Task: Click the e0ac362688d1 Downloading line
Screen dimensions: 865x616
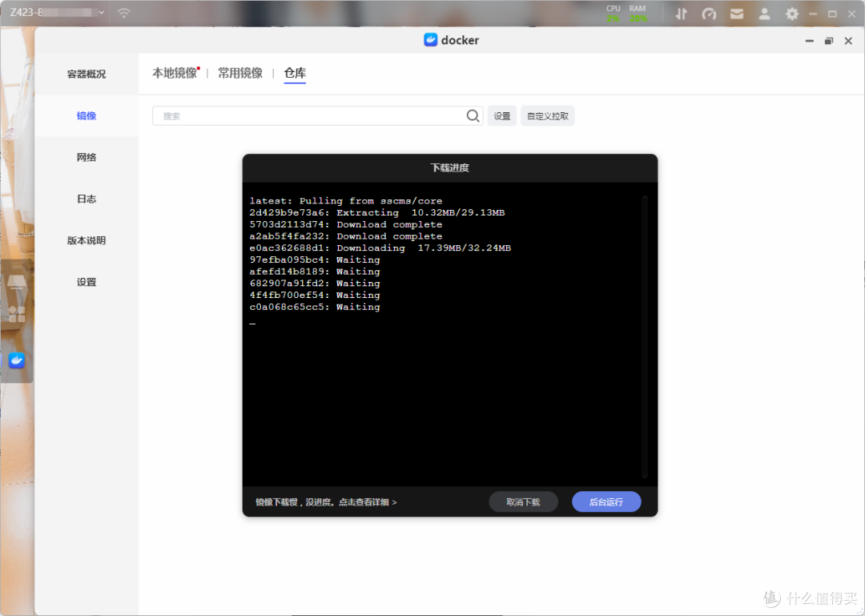Action: click(380, 248)
